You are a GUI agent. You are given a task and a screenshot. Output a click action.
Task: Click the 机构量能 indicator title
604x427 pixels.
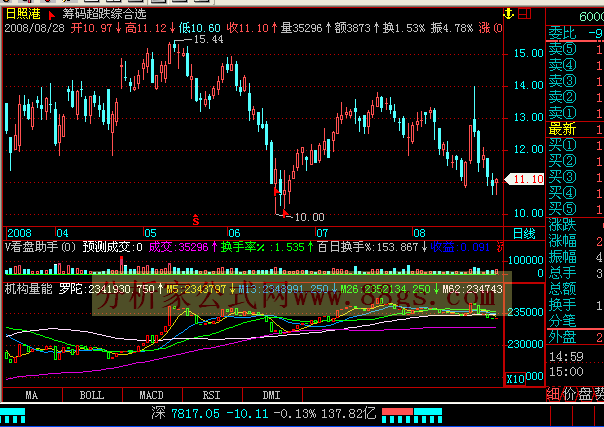(29, 289)
